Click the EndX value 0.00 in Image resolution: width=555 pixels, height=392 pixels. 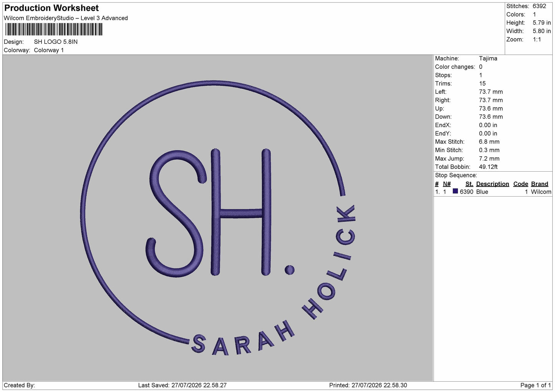coord(488,125)
